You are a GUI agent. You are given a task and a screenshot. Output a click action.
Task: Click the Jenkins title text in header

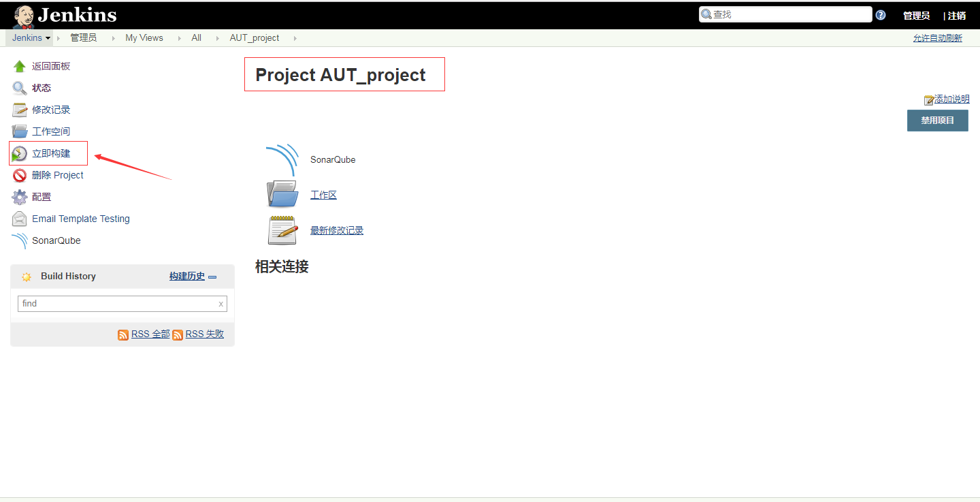[x=78, y=15]
